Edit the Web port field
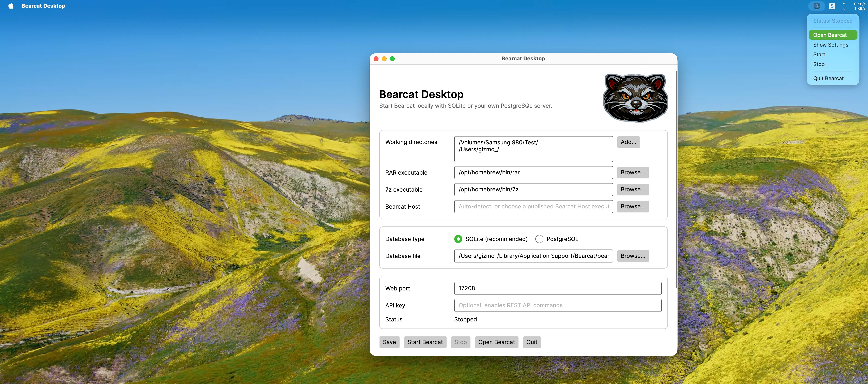The width and height of the screenshot is (868, 384). coord(558,288)
